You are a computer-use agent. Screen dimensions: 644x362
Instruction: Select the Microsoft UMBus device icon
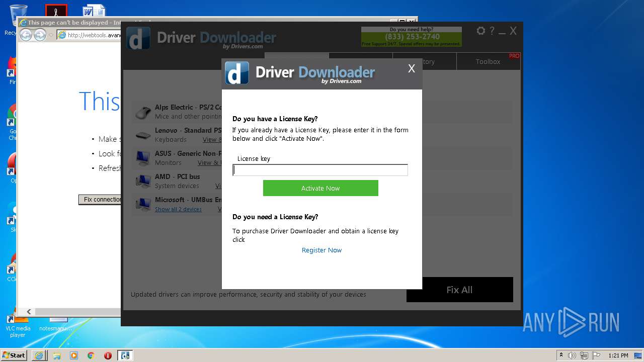coord(143,204)
